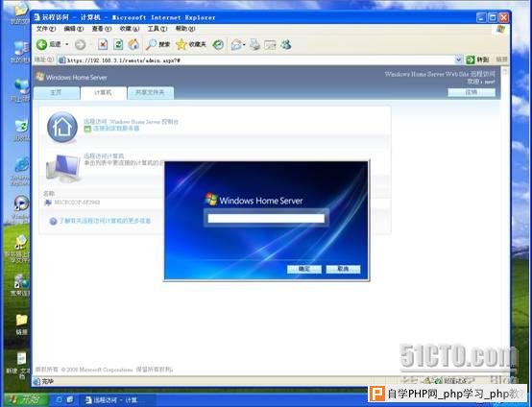Click the 连接到您的服务器 link
Viewport: 532px width, 407px height.
116,129
